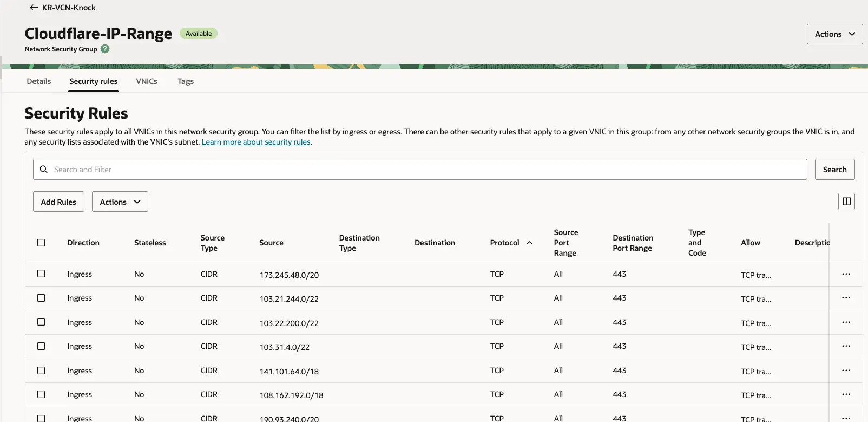
Task: Open row menu for 103.31.4.0/22
Action: click(846, 346)
